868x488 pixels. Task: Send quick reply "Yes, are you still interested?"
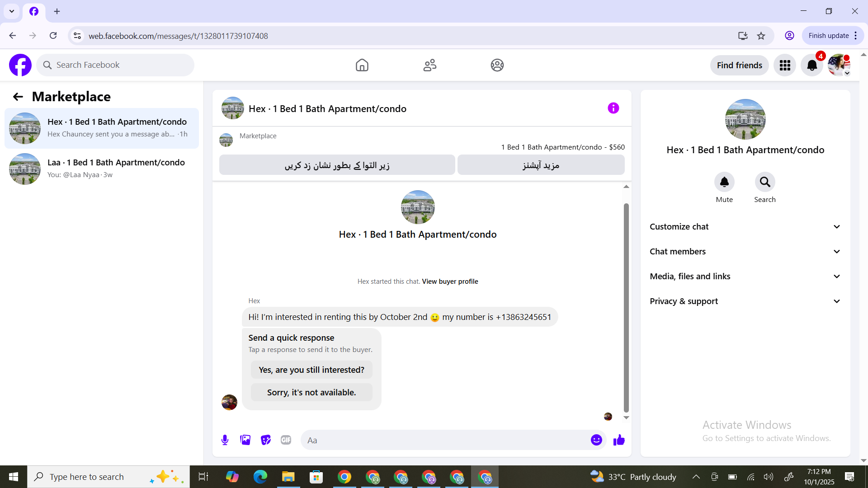311,370
